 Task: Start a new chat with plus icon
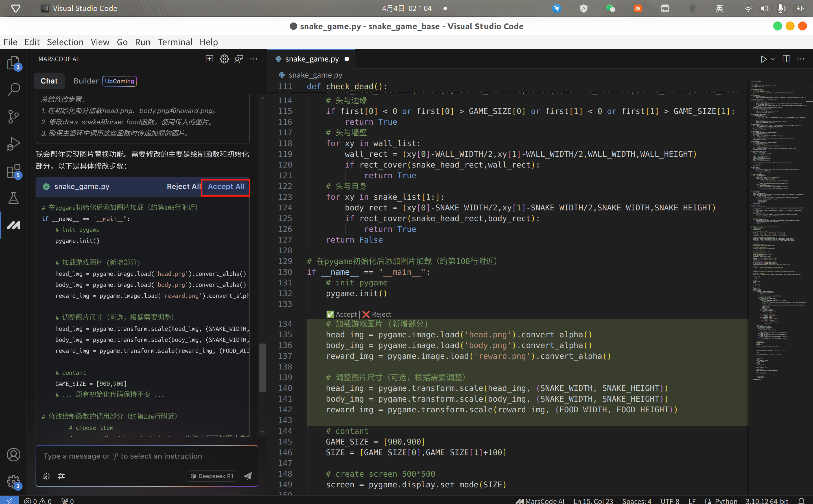pos(209,59)
